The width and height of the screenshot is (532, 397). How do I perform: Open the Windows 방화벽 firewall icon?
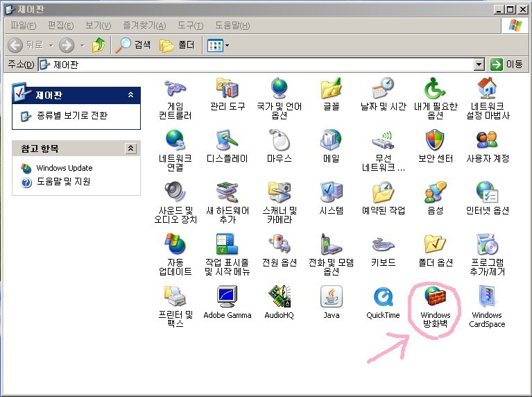tap(435, 296)
